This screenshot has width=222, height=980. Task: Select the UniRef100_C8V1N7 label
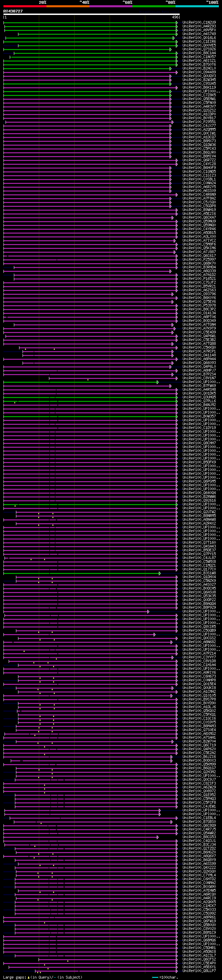(x=199, y=378)
